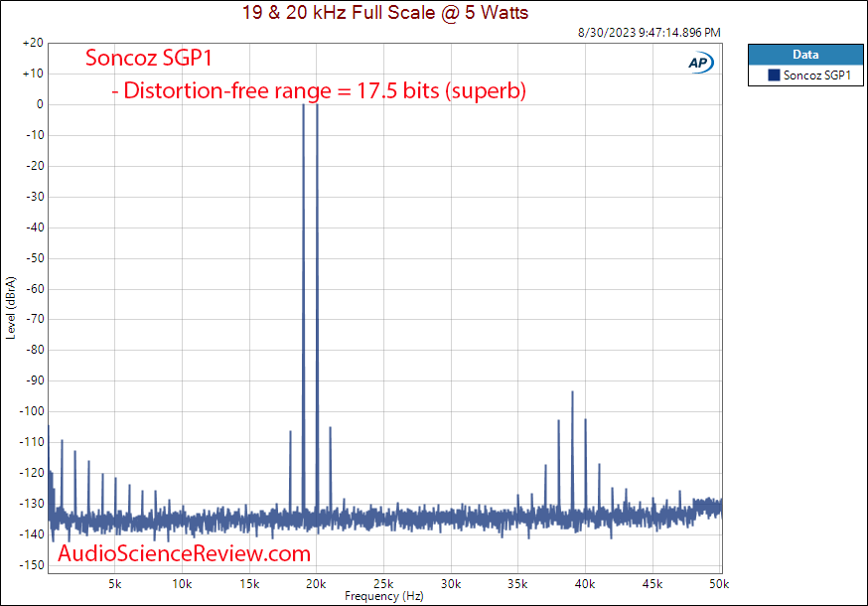Click the timestamp "8/30/2023 9:47:14.896 PM"
This screenshot has height=606, width=868.
tap(650, 32)
